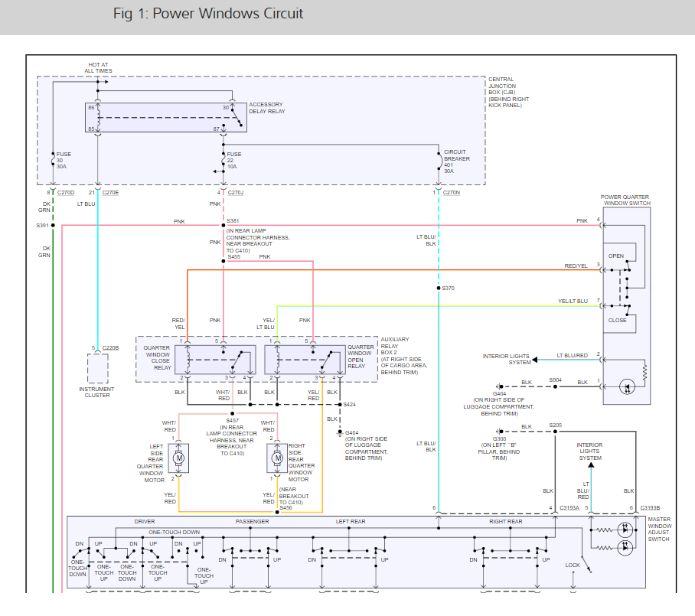Click the LEFT REAR heading in master switch

click(x=351, y=522)
